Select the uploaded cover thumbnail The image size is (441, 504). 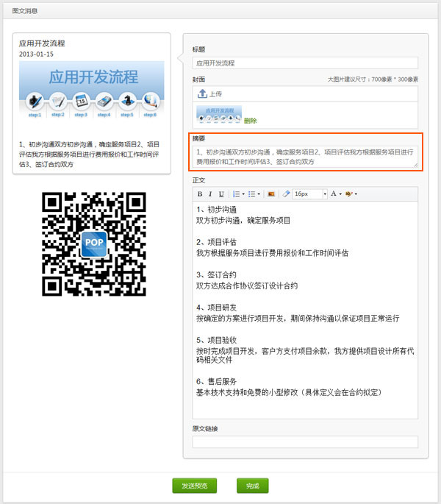click(219, 115)
